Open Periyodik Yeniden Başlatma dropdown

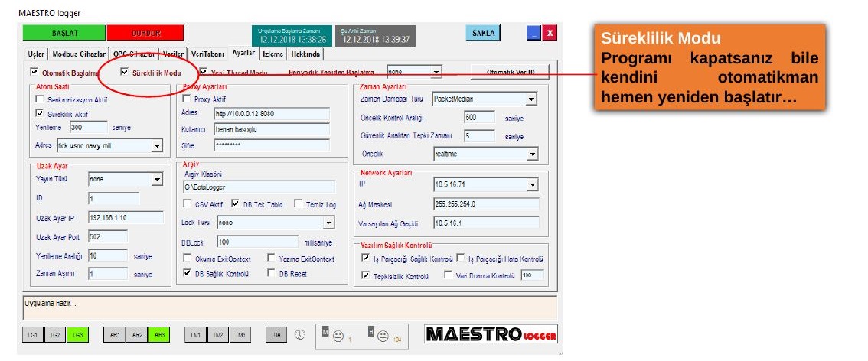(437, 72)
